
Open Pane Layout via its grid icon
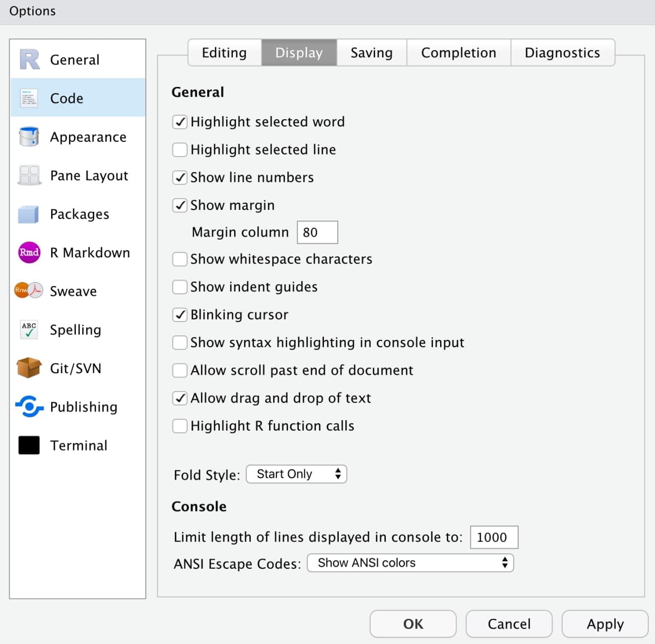pos(29,175)
